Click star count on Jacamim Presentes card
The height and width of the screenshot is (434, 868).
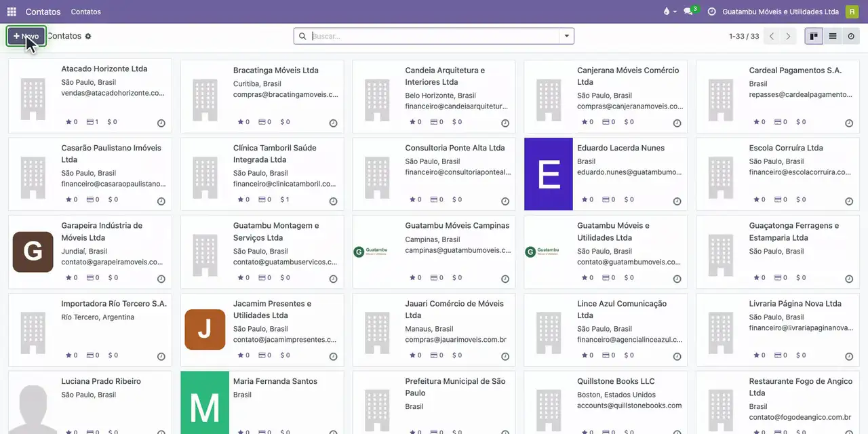coord(243,355)
